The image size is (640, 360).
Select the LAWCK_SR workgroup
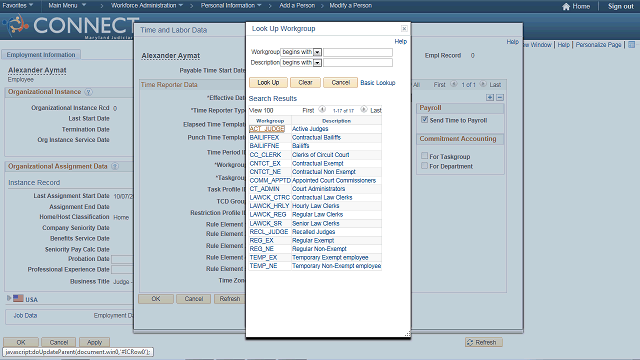point(266,223)
